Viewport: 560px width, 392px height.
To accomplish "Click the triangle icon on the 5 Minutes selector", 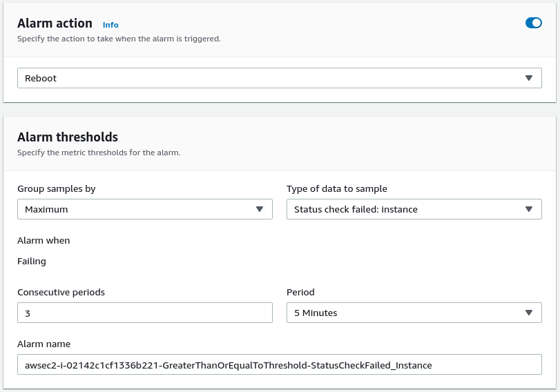I will tap(529, 313).
